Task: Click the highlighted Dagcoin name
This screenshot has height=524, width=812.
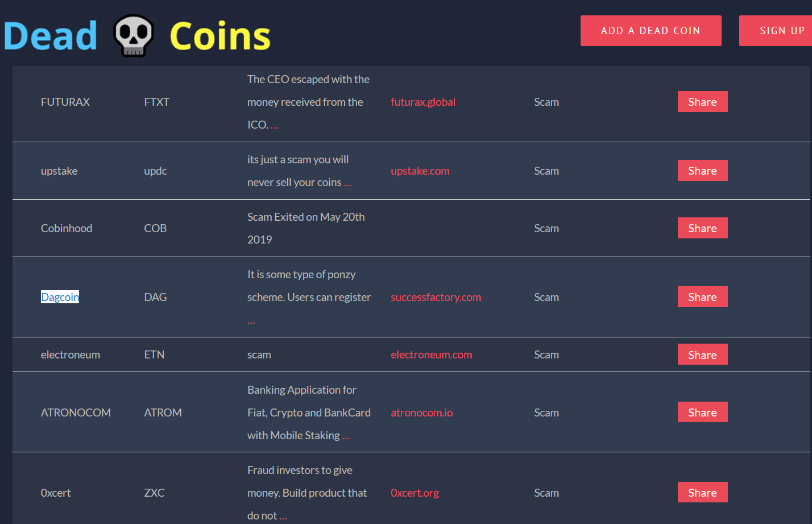Action: (60, 297)
